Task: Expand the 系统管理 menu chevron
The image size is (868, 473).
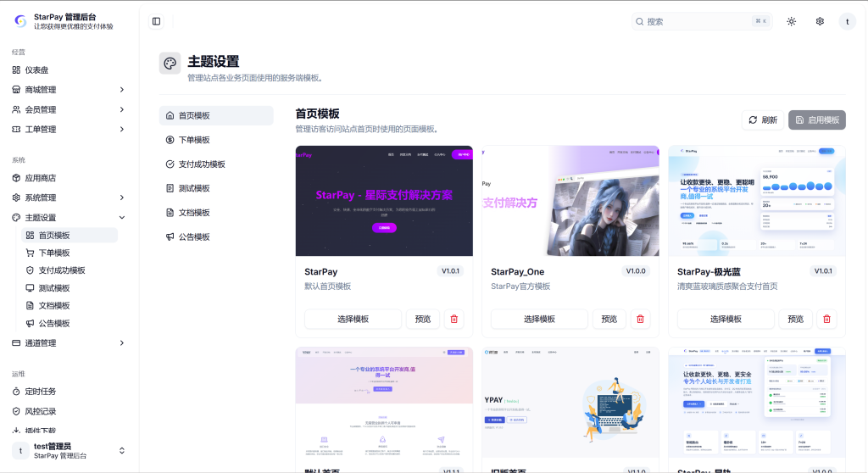Action: 122,198
